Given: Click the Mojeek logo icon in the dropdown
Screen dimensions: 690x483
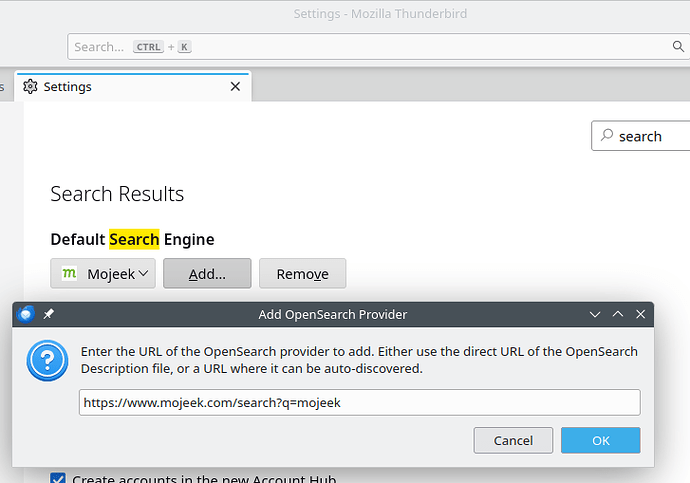Looking at the screenshot, I should coord(69,273).
